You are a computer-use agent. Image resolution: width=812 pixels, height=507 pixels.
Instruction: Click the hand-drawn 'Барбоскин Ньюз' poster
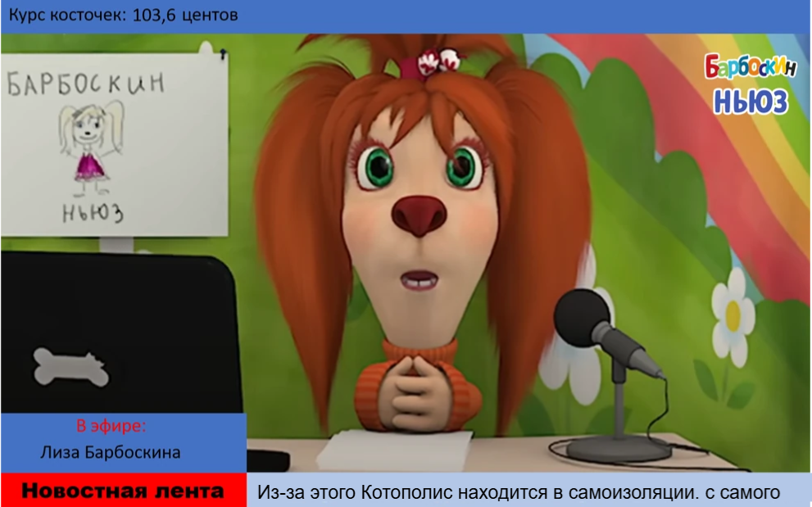114,144
